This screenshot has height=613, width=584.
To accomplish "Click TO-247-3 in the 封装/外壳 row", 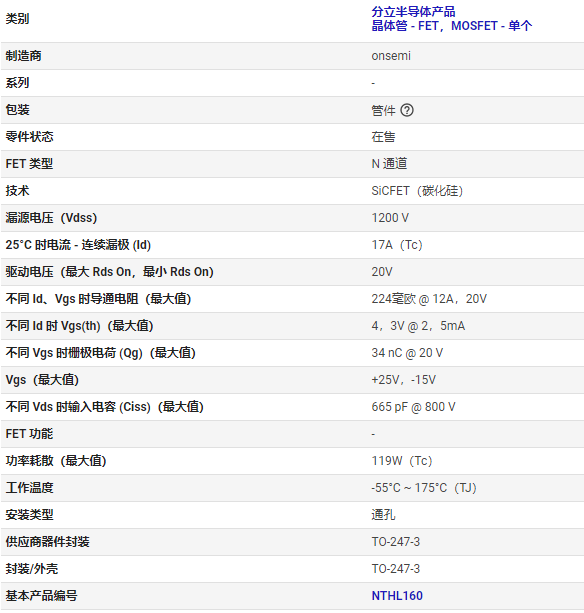I will click(x=396, y=569).
